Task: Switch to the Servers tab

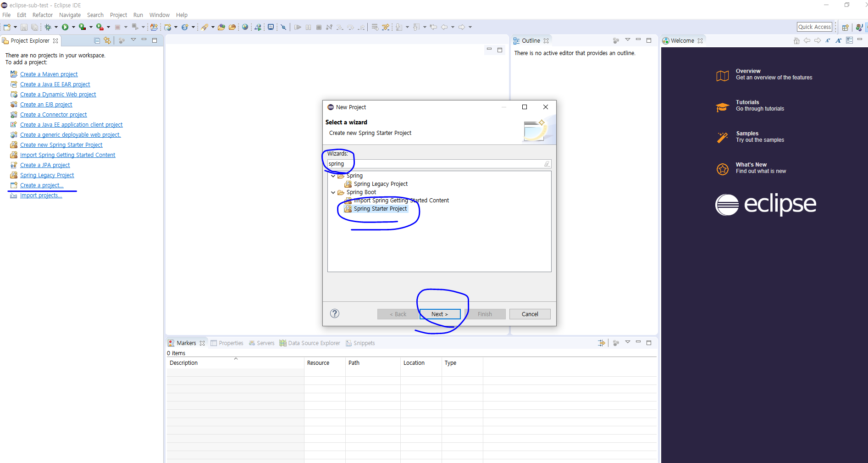Action: pos(261,343)
